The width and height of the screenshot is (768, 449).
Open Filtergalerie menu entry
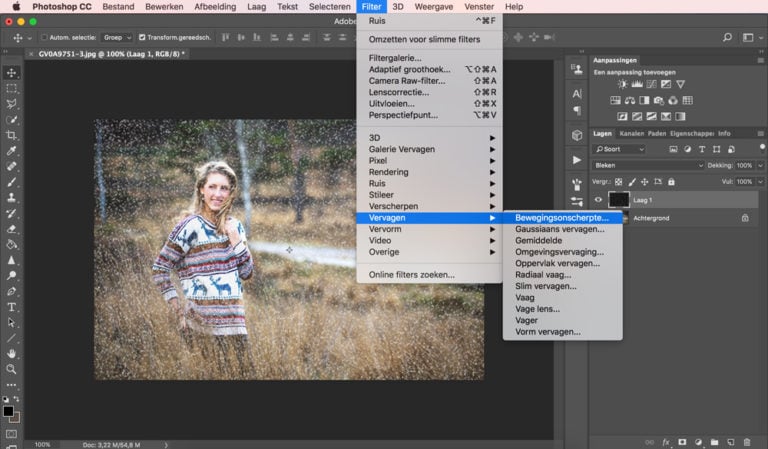pyautogui.click(x=429, y=58)
